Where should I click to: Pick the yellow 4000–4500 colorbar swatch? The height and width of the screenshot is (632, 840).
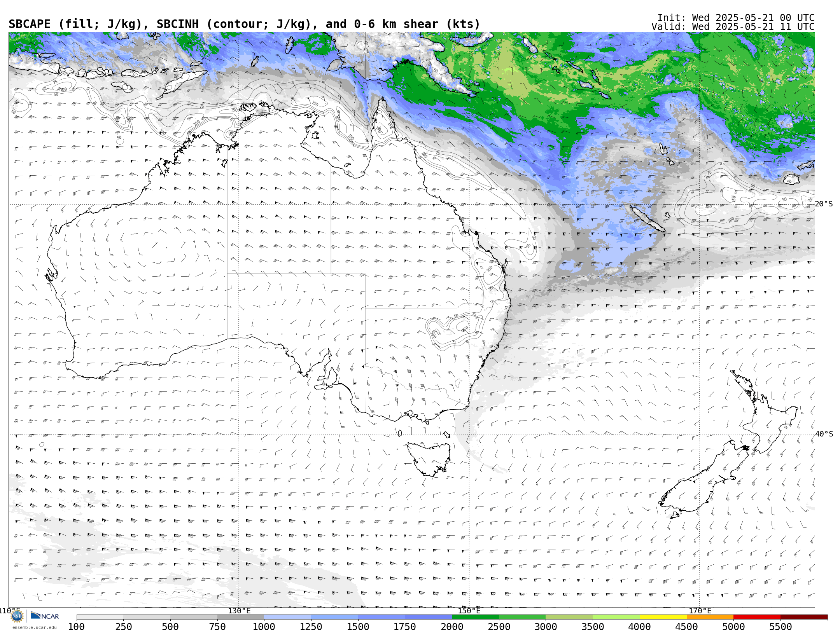[x=663, y=617]
